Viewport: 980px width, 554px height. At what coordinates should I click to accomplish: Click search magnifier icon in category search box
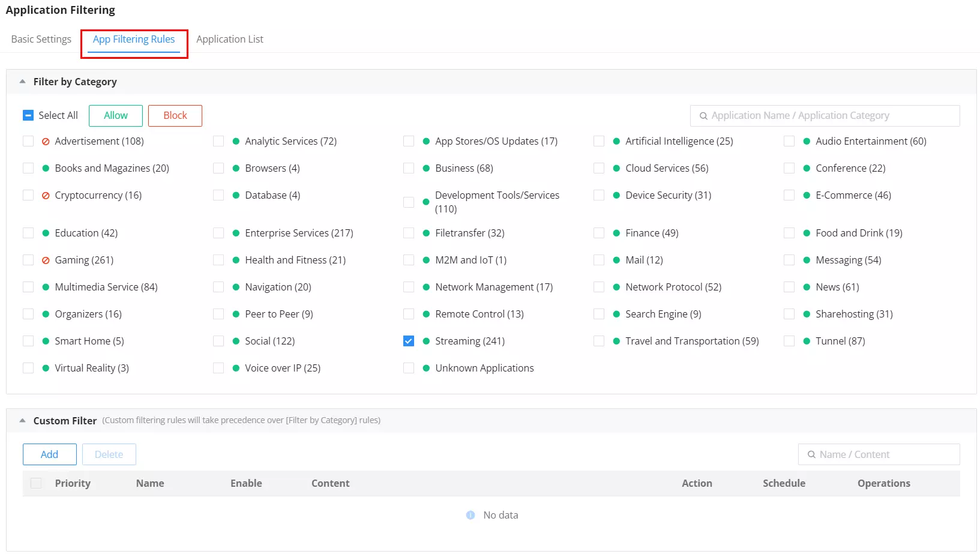703,116
